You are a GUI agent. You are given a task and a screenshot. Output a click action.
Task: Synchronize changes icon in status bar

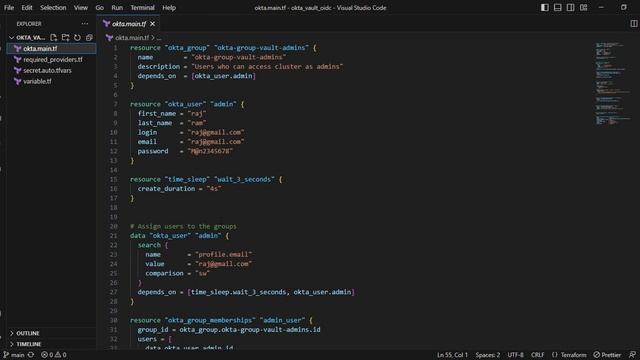click(31, 355)
